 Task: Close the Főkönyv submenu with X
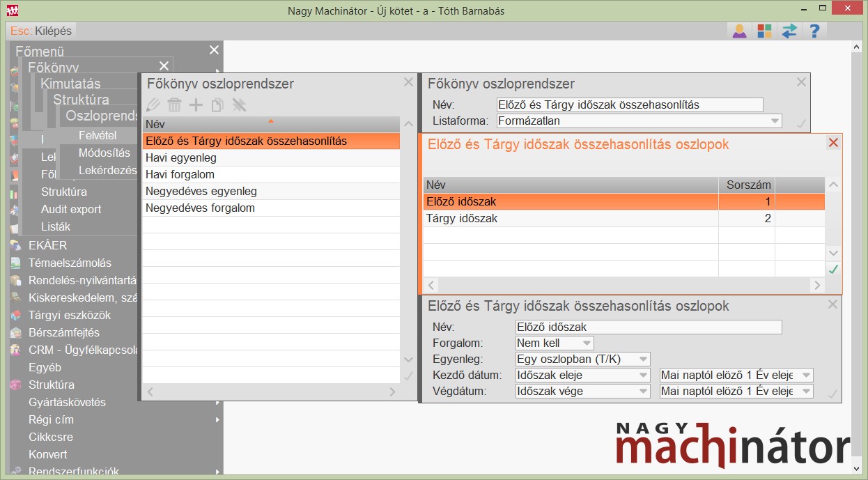164,65
